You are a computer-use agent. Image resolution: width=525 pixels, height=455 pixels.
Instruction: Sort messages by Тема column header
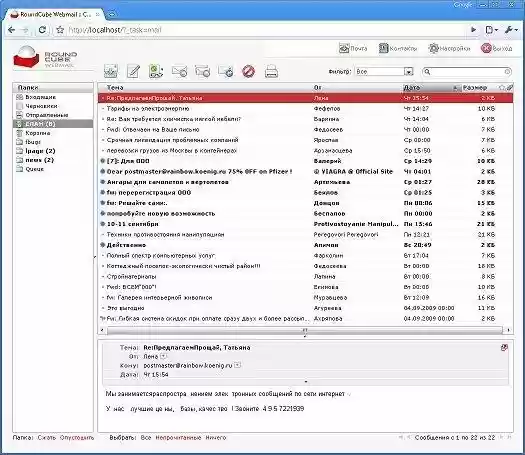(115, 87)
